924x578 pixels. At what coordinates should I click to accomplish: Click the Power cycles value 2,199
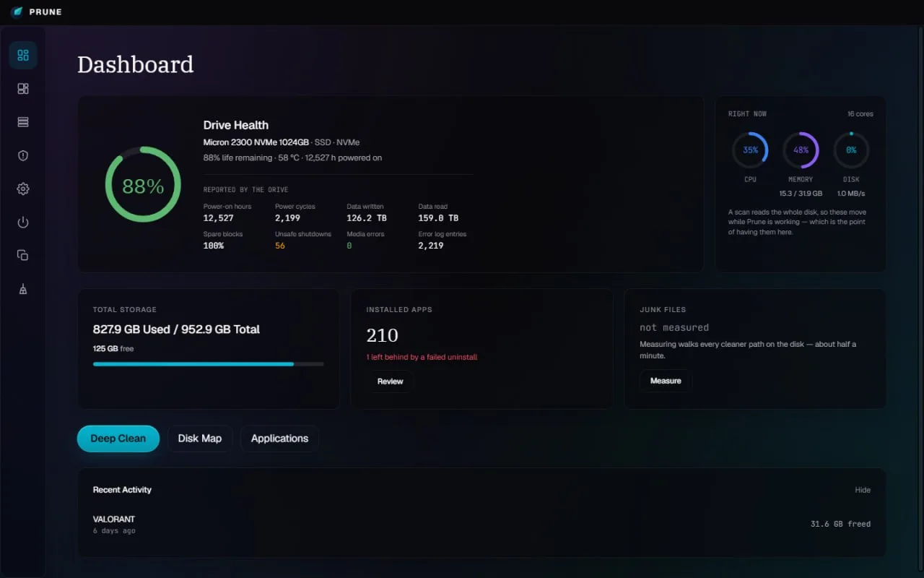pos(287,218)
